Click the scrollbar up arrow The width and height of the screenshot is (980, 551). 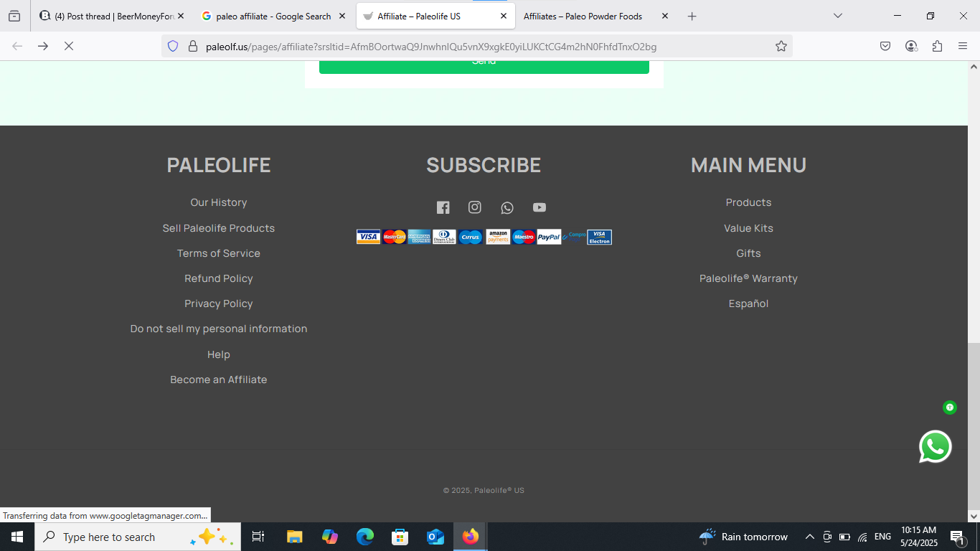[974, 67]
